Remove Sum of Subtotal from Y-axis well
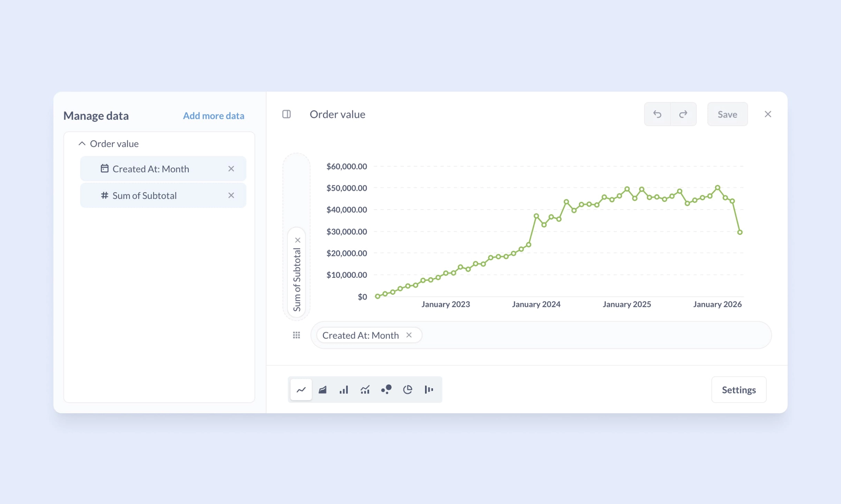The width and height of the screenshot is (841, 504). (298, 240)
